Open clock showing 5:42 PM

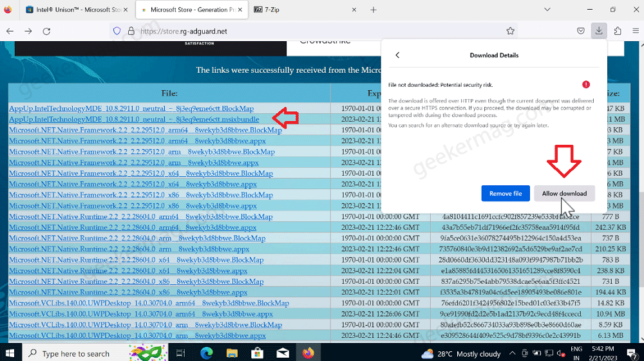click(x=603, y=353)
